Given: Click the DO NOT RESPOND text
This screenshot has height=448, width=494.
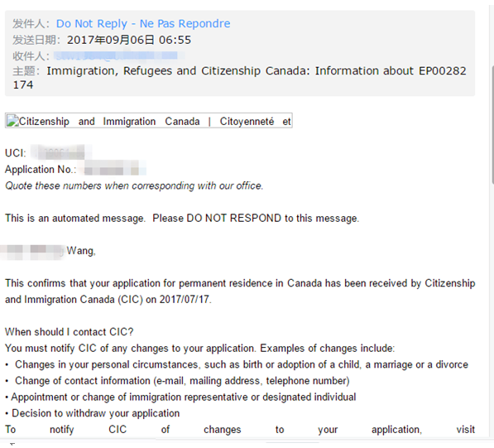Looking at the screenshot, I should (233, 218).
